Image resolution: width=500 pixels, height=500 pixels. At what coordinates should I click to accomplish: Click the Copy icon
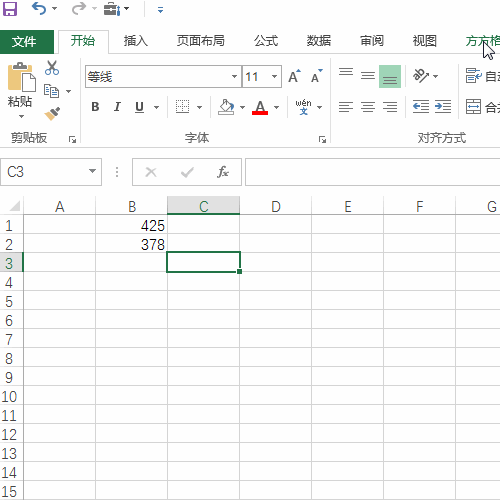tap(52, 91)
